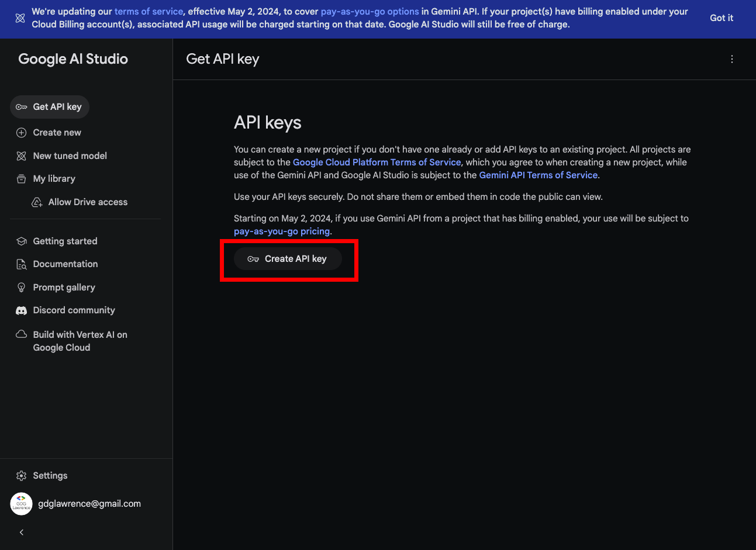Collapse the sidebar with the chevron arrow

(x=22, y=532)
